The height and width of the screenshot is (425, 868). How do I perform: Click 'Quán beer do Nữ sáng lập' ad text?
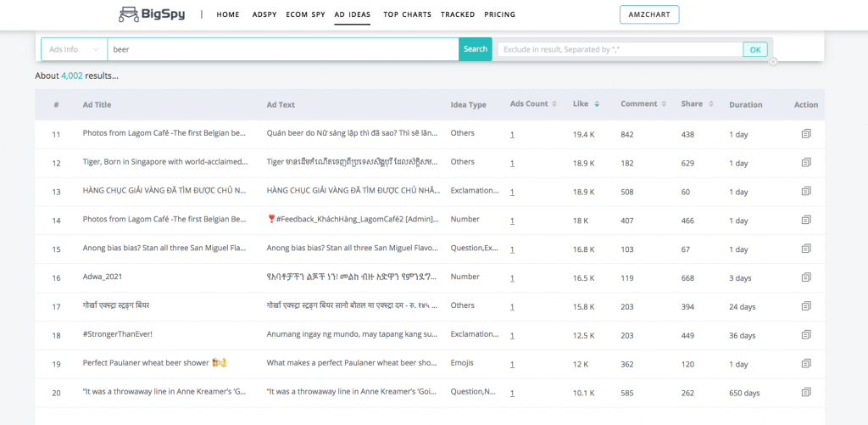click(x=353, y=133)
